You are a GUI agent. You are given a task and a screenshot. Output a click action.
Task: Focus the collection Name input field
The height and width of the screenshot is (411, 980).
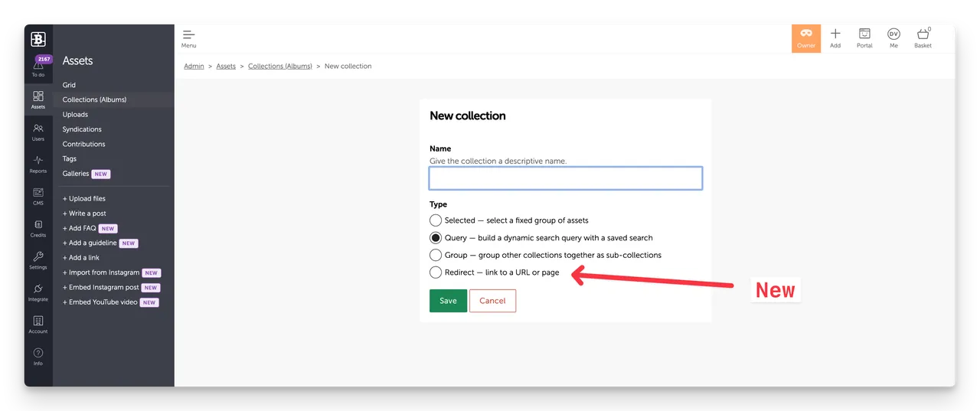pos(566,178)
